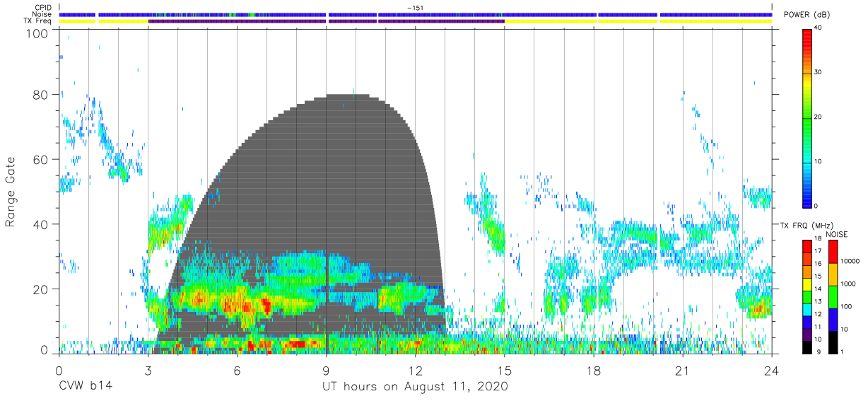Click the 18 label on the TX FRQ scale
Screen dimensions: 868x401
click(818, 238)
